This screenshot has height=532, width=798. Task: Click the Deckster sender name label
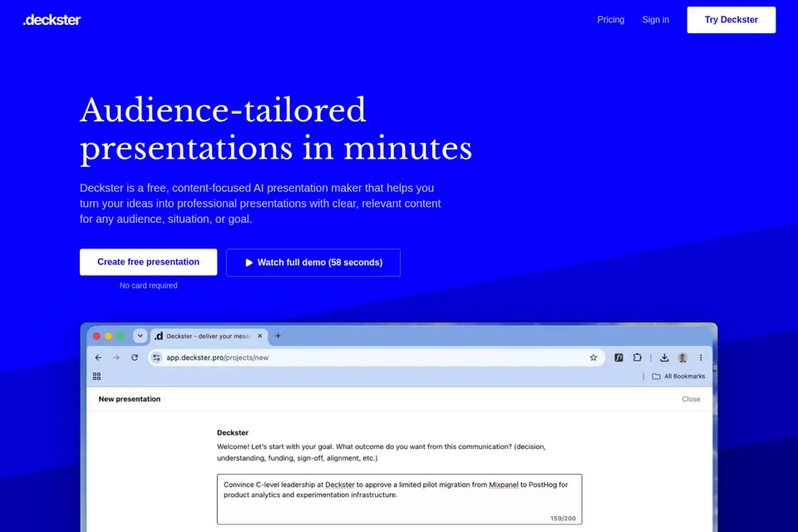pos(233,433)
